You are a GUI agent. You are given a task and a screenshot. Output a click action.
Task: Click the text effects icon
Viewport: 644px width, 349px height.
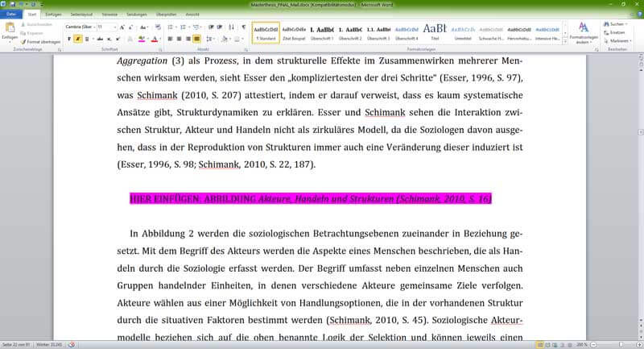click(130, 39)
